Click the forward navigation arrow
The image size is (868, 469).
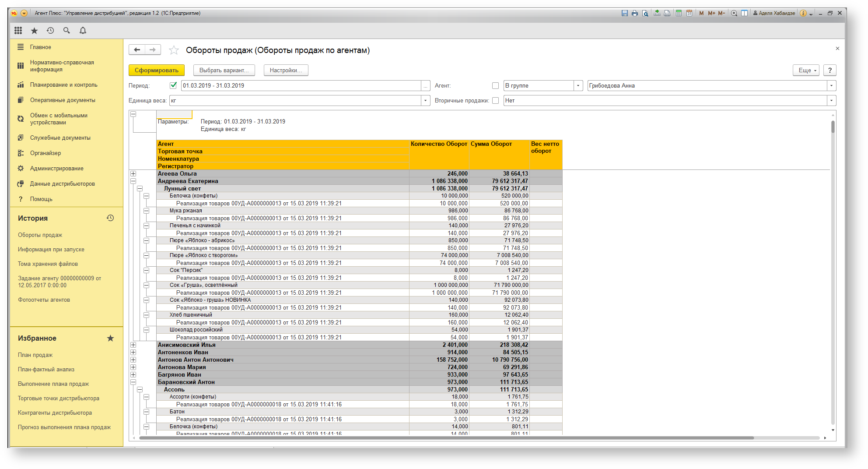tap(153, 50)
